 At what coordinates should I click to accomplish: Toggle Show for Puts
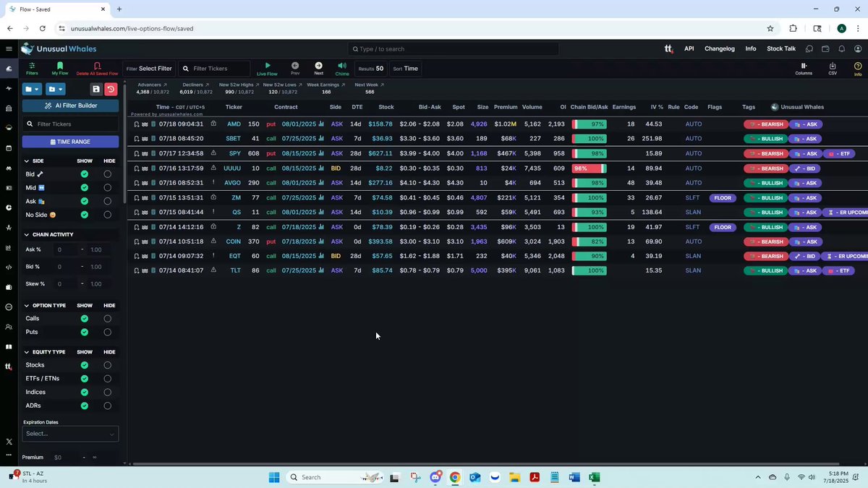coord(85,333)
